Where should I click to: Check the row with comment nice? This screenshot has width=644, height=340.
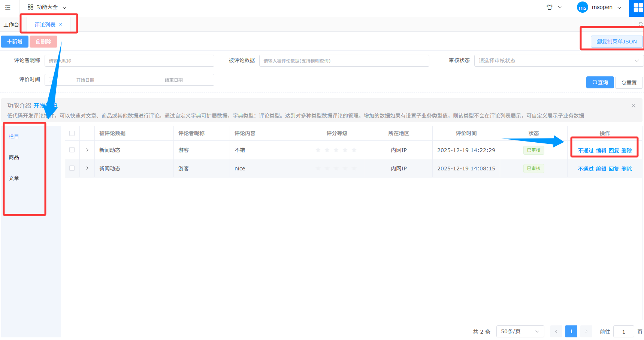[72, 168]
